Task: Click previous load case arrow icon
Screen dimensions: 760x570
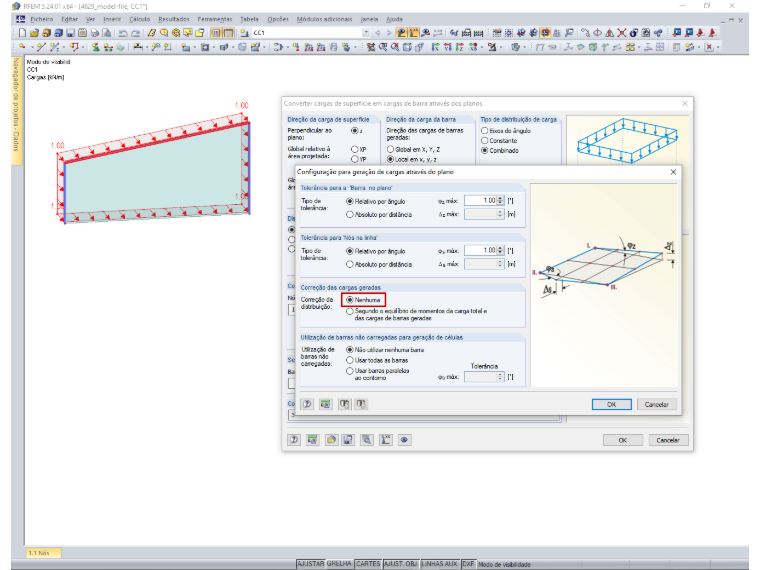Action: click(378, 33)
